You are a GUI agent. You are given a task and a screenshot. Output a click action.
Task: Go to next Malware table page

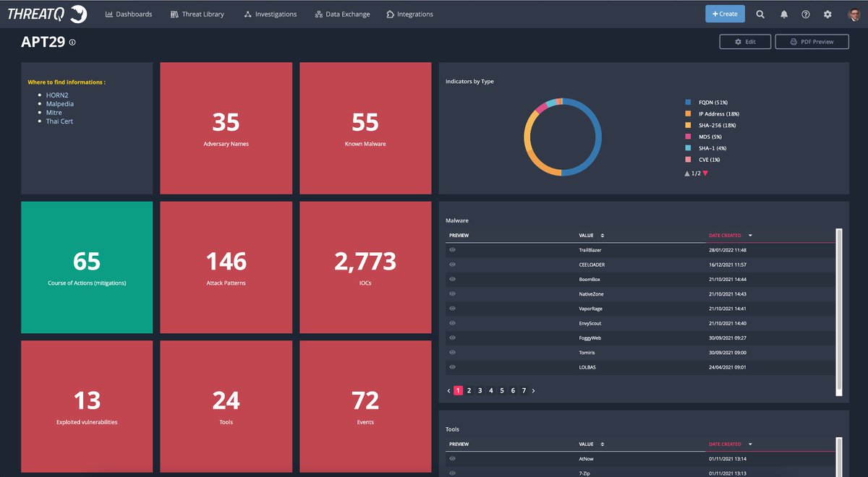pyautogui.click(x=534, y=390)
